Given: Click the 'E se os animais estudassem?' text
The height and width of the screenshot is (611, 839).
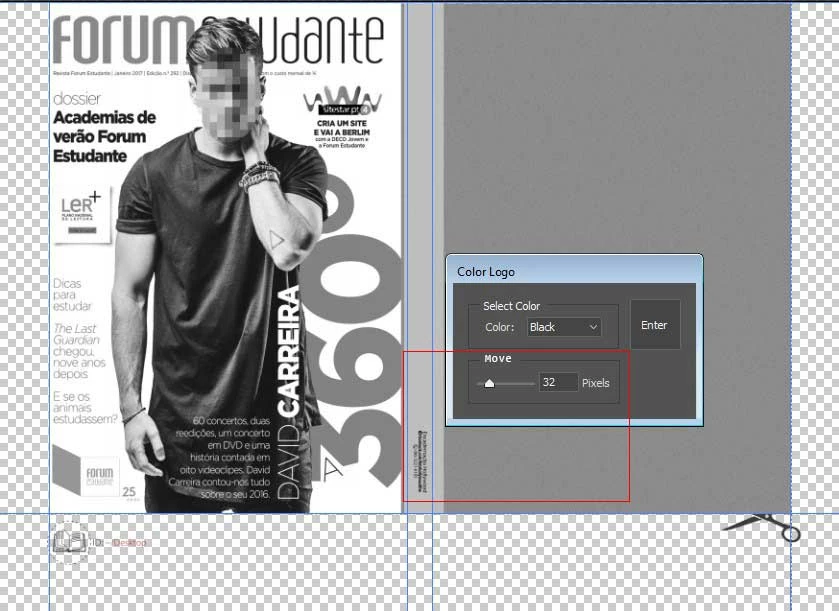Looking at the screenshot, I should click(x=85, y=408).
